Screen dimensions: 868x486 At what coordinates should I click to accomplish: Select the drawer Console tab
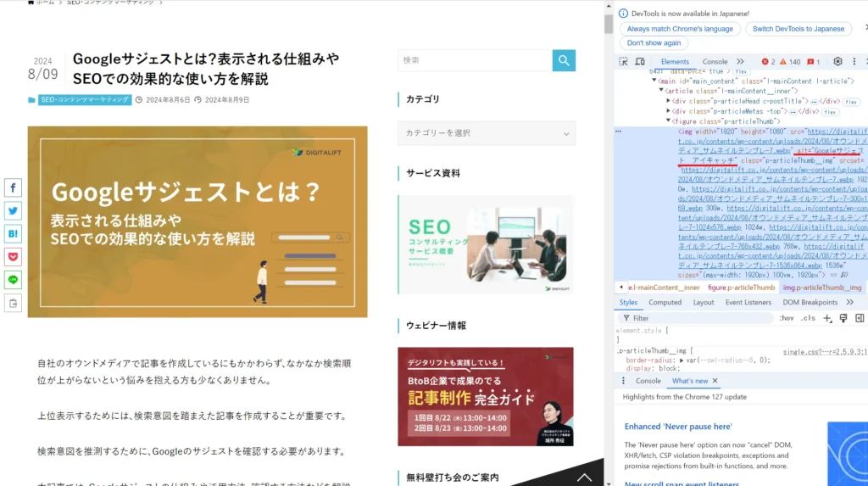tap(648, 381)
